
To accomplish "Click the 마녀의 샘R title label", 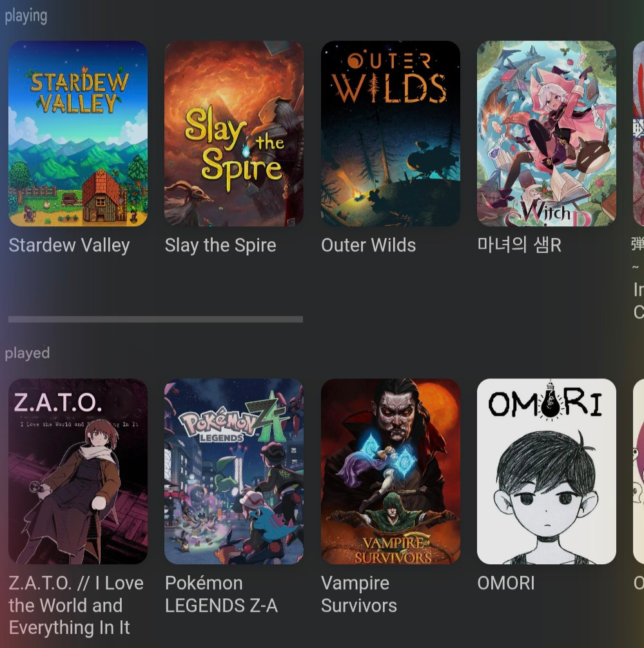I will tap(519, 246).
